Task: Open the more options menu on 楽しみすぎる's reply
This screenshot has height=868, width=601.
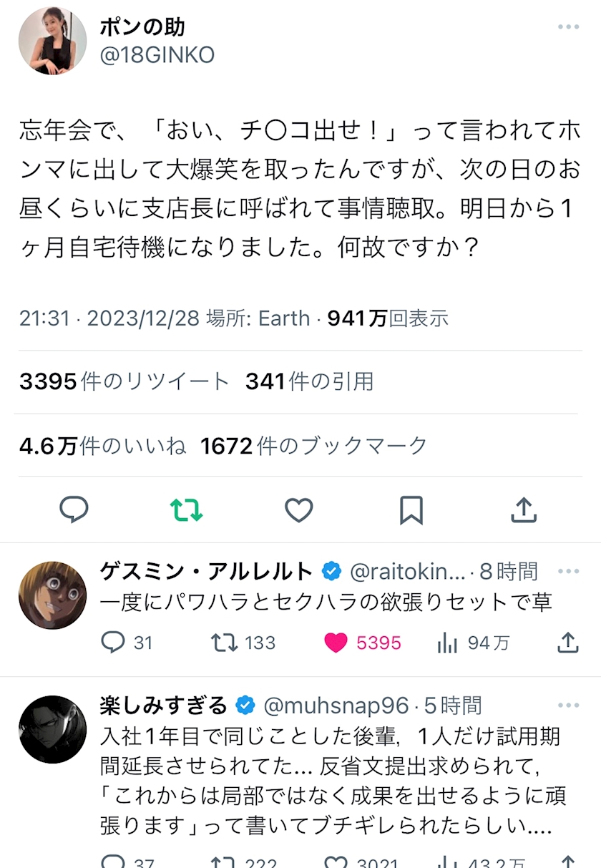Action: (568, 706)
